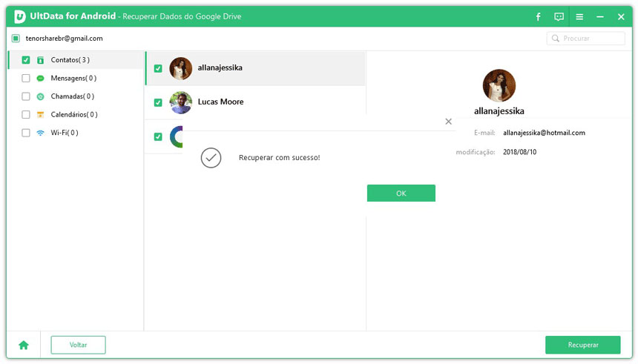Select the allanajessika contact name
638x364 pixels.
(x=220, y=67)
